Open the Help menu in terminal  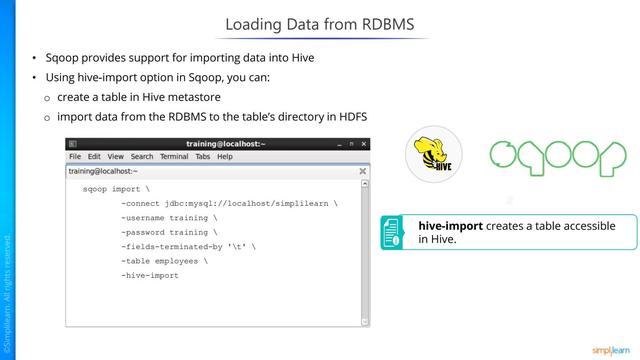[x=224, y=156]
